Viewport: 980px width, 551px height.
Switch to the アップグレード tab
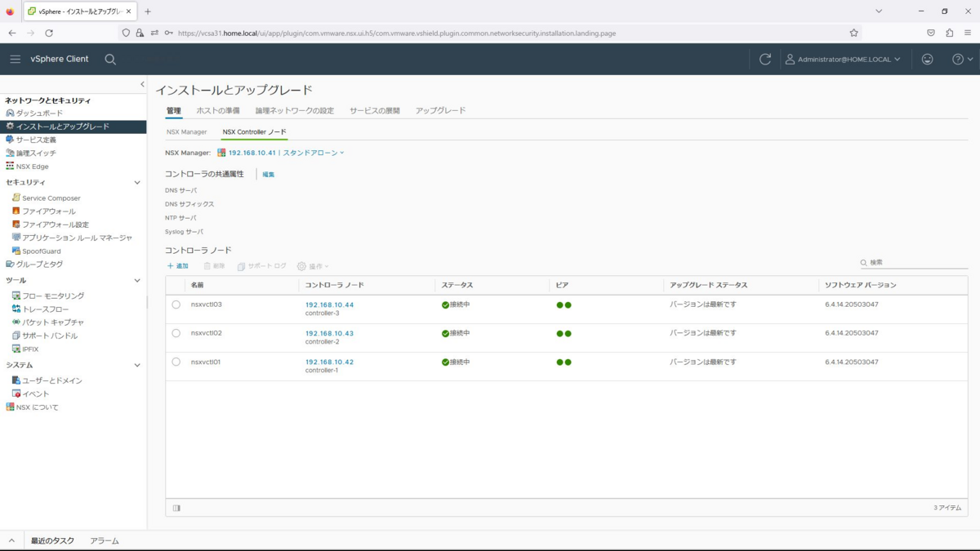click(440, 110)
